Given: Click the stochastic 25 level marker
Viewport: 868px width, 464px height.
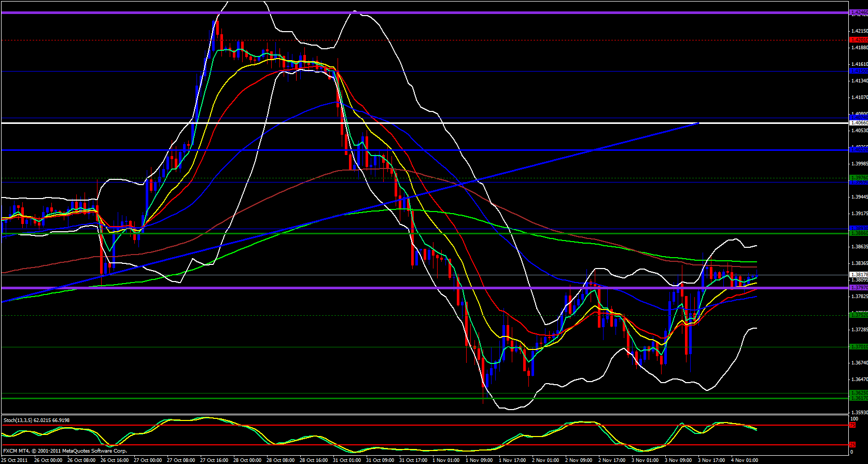Looking at the screenshot, I should point(852,445).
